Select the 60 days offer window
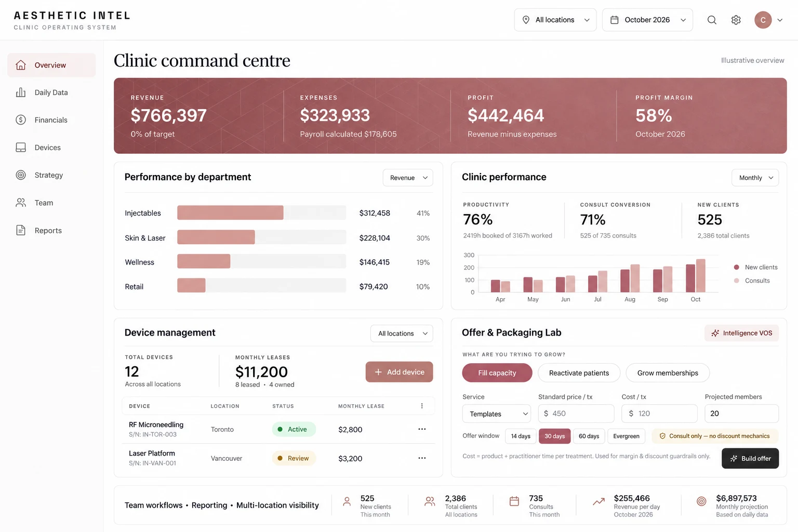This screenshot has width=798, height=532. [x=589, y=436]
